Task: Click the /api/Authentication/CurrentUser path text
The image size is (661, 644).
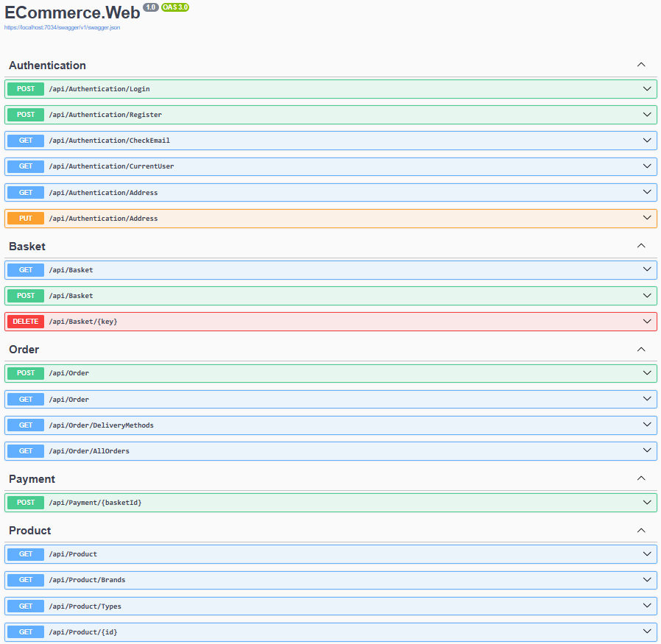Action: 111,166
